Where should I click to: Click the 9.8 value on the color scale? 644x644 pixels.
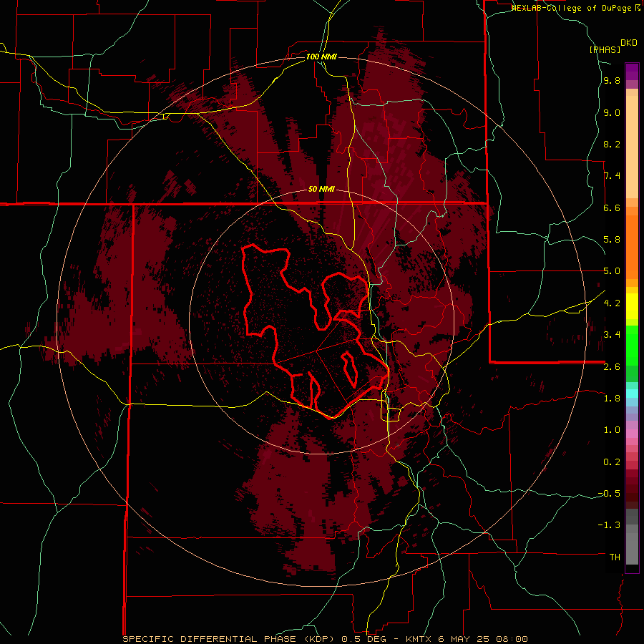612,81
